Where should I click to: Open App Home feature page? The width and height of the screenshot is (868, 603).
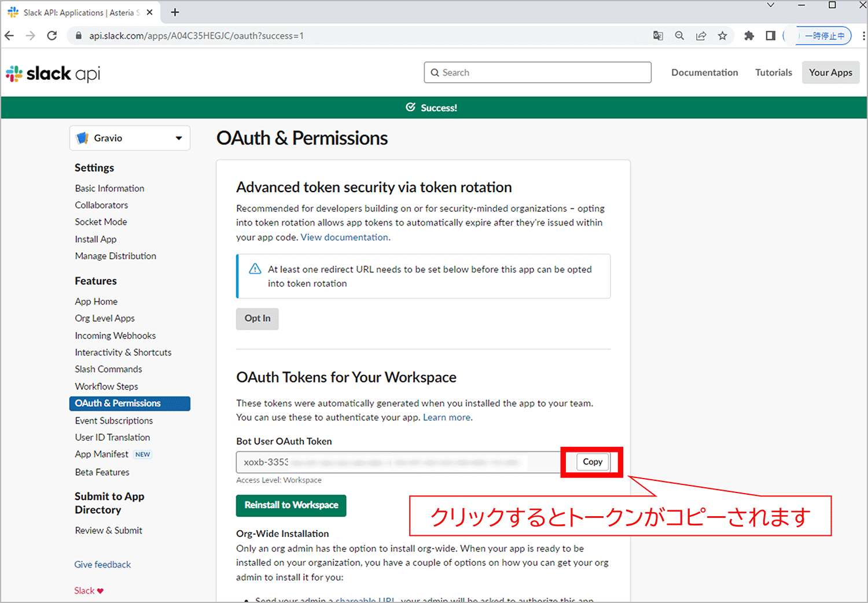pyautogui.click(x=96, y=301)
